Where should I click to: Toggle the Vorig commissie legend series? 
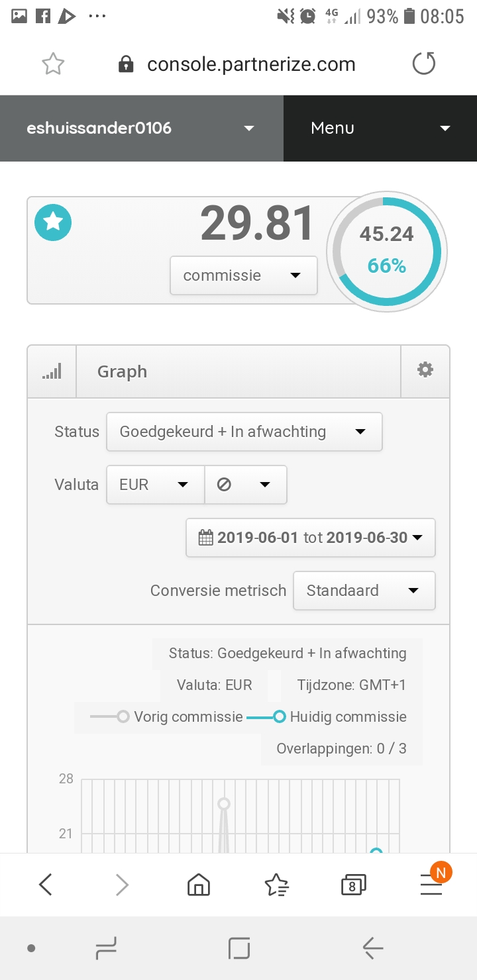click(167, 716)
